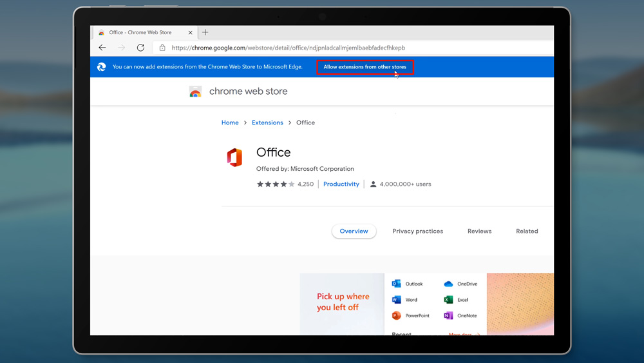Click the chrome web store title
The image size is (644, 363).
tap(248, 92)
